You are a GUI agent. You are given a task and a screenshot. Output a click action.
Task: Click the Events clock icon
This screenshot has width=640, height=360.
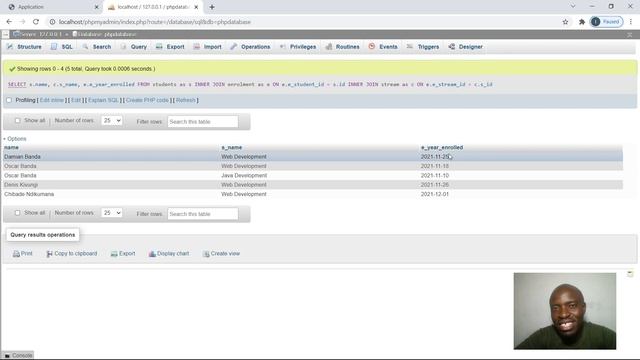tap(372, 47)
